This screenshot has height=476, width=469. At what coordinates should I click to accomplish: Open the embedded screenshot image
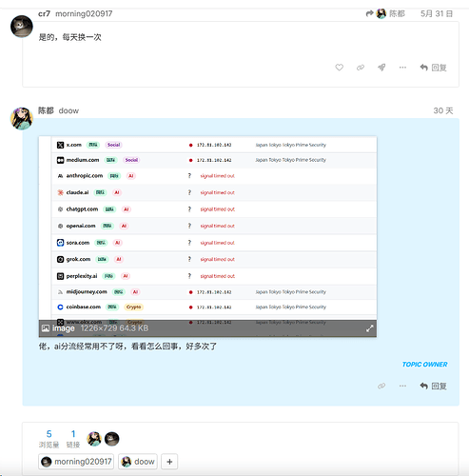pos(207,236)
